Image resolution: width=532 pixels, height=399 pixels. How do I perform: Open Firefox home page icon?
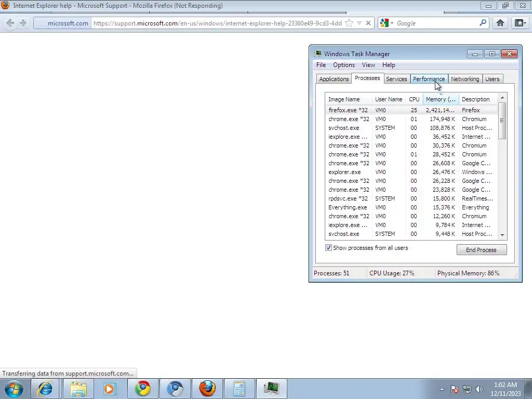point(500,23)
